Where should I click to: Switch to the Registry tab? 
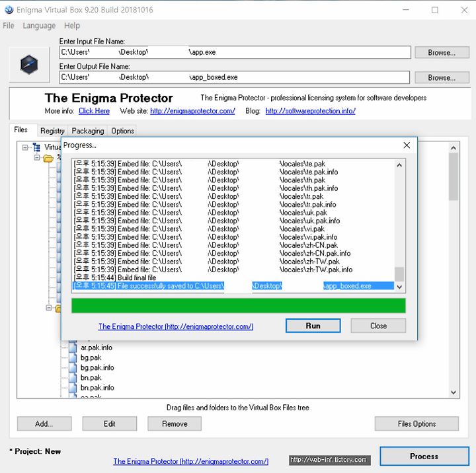(x=52, y=131)
